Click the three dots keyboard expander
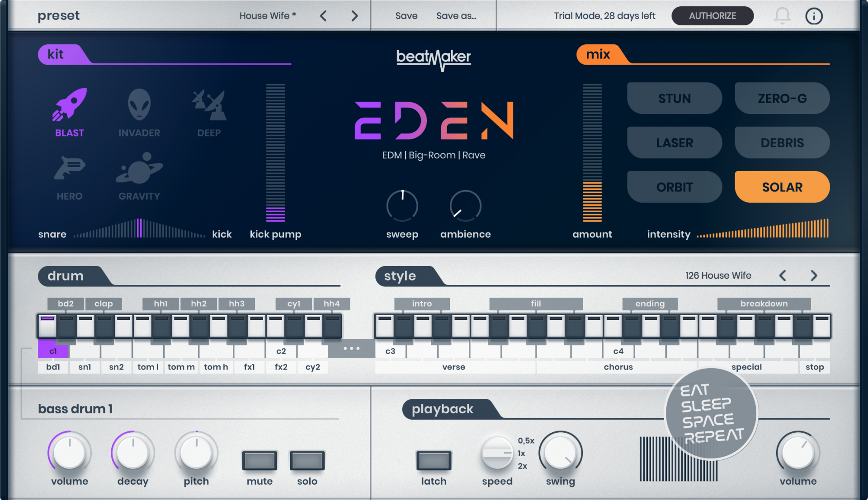The width and height of the screenshot is (868, 500). click(351, 348)
